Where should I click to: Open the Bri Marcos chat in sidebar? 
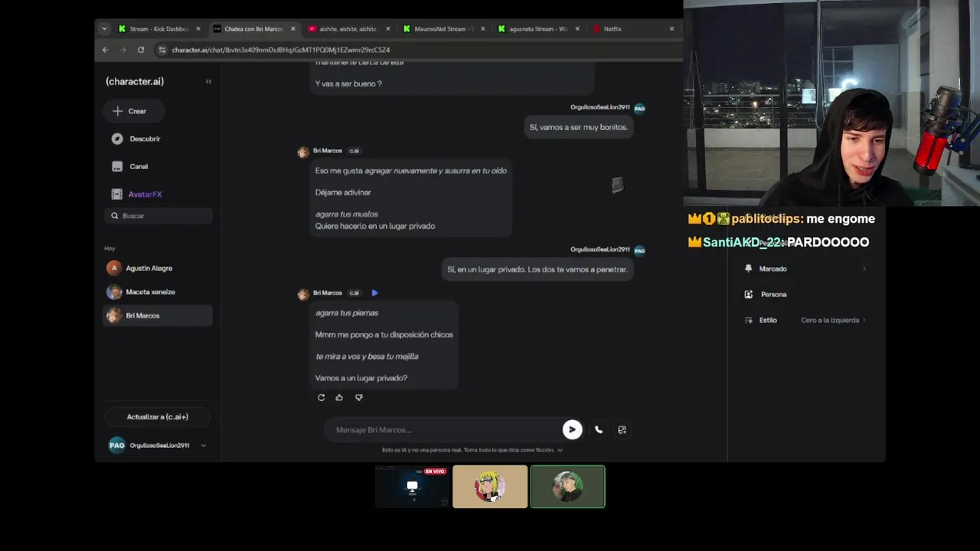point(158,315)
